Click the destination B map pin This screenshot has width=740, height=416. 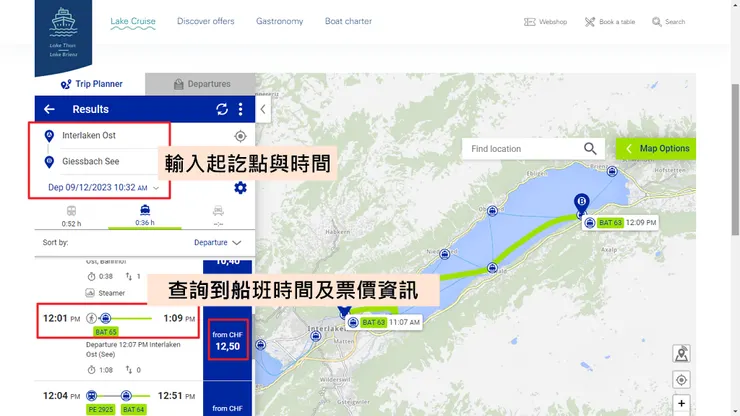[x=581, y=204]
